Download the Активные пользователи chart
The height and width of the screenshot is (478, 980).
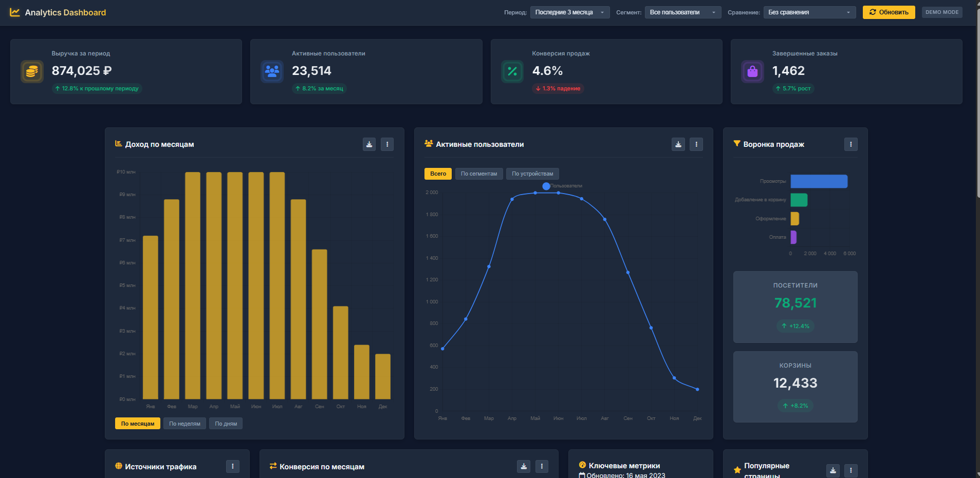point(678,144)
